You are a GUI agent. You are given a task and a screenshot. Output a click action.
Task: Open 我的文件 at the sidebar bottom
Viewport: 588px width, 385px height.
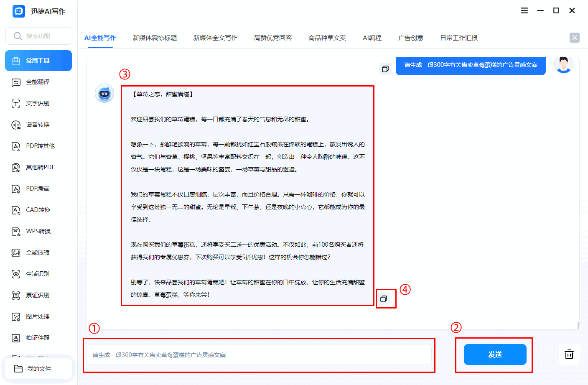click(x=38, y=369)
